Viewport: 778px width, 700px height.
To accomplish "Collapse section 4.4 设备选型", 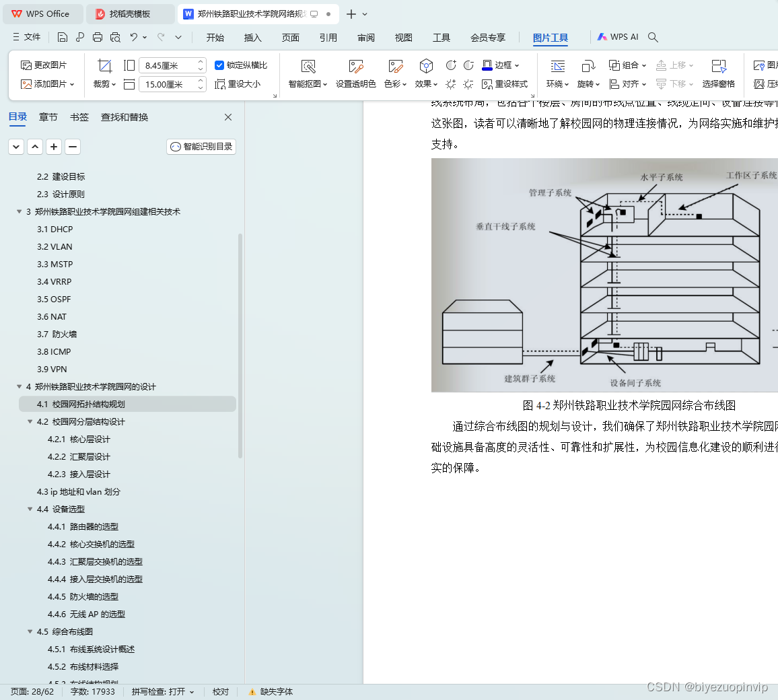I will pos(30,509).
